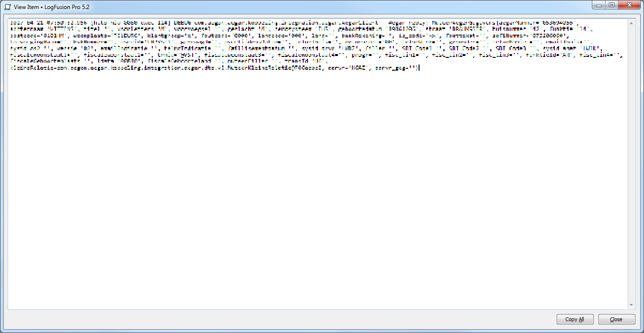Click the LogFusion window icon in title bar
Image resolution: width=644 pixels, height=333 pixels.
8,7
